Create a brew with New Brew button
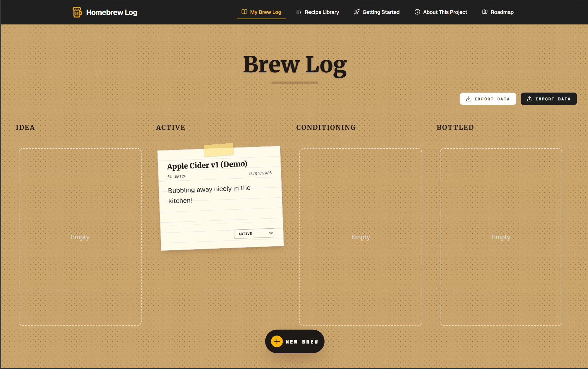Image resolution: width=588 pixels, height=369 pixels. point(294,341)
